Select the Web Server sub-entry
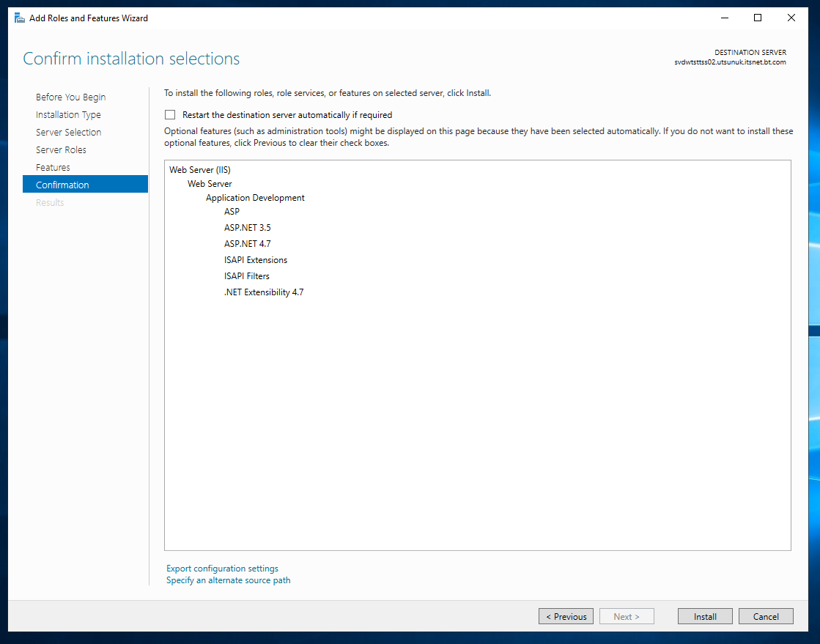This screenshot has width=820, height=644. (x=210, y=184)
